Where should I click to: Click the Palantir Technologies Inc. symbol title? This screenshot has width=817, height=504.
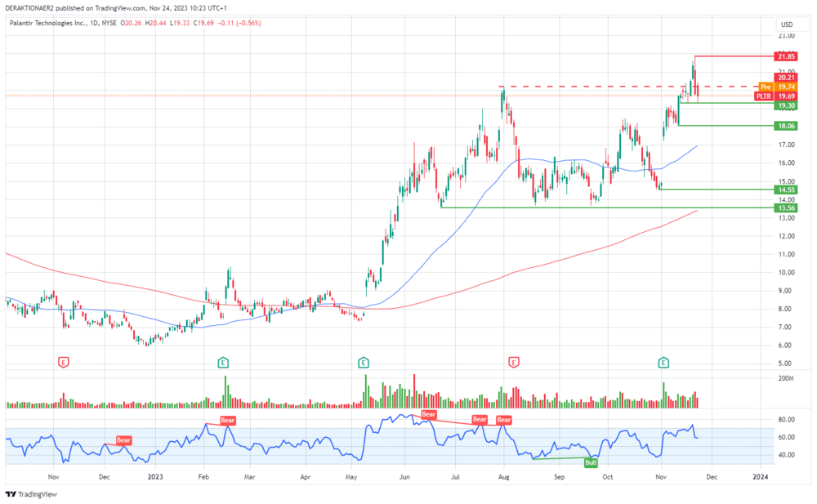[x=48, y=23]
